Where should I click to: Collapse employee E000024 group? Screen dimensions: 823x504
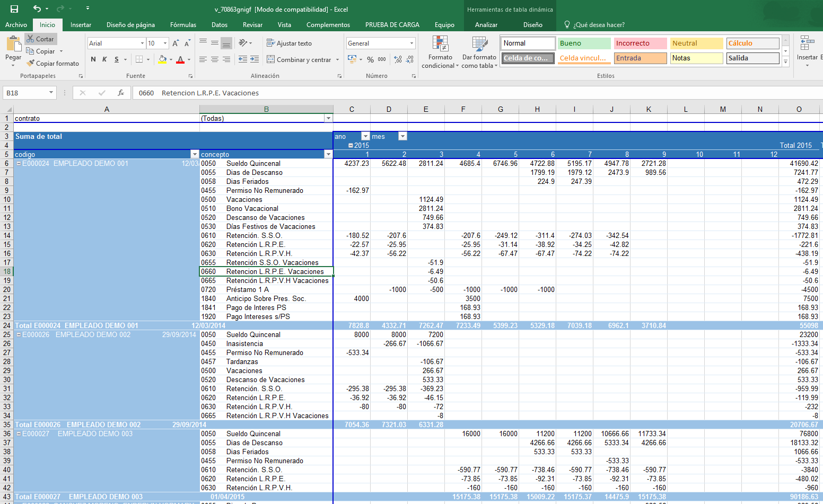tap(19, 163)
